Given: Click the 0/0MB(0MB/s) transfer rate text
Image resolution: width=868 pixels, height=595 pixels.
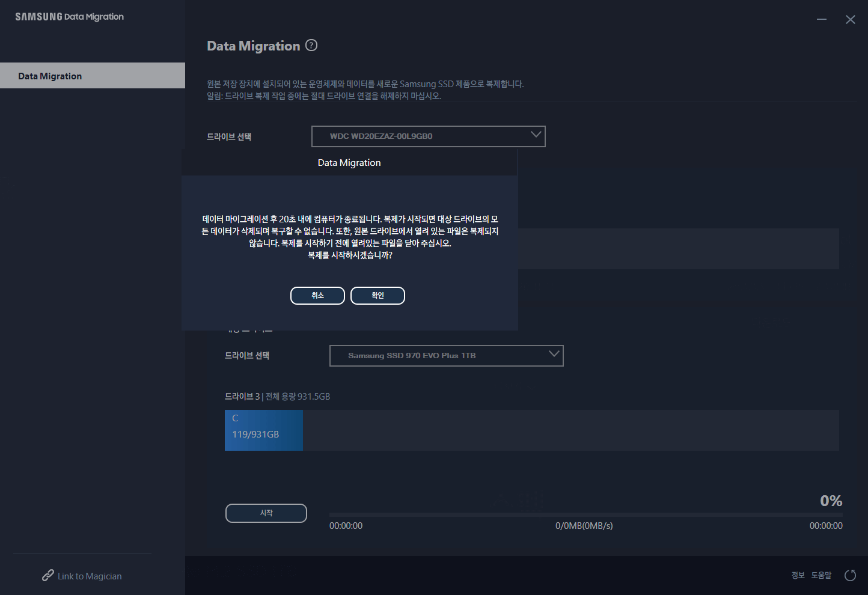Looking at the screenshot, I should click(584, 526).
